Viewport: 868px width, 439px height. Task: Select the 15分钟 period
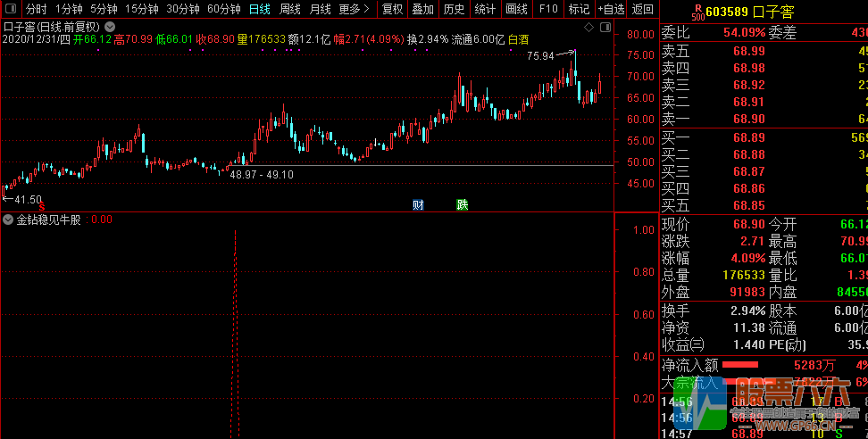pos(142,9)
